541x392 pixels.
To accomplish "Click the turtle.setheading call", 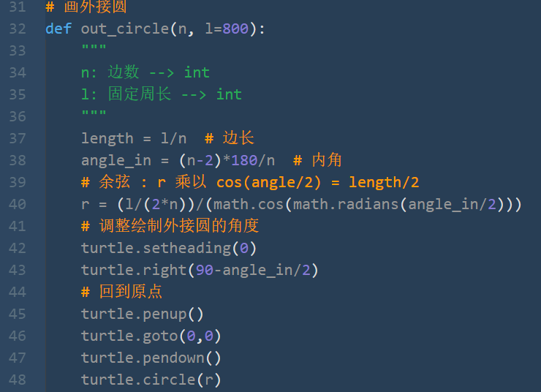I will point(160,248).
